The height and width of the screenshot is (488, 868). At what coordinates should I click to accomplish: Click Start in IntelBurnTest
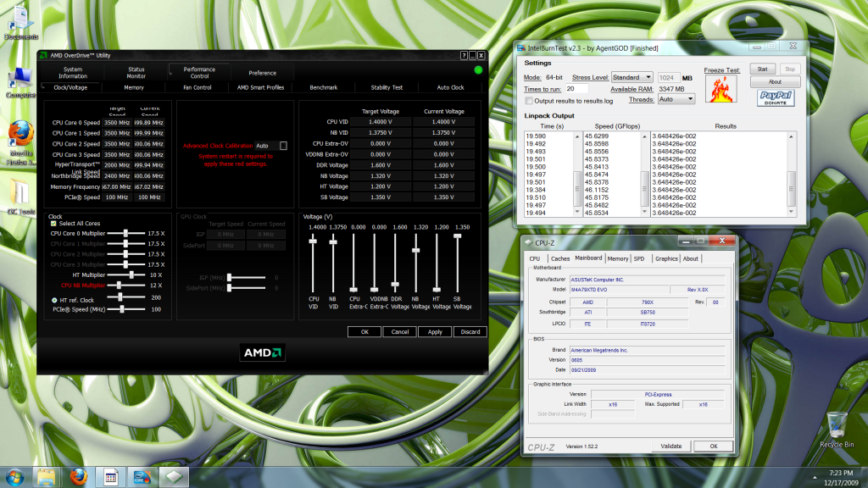tap(762, 69)
